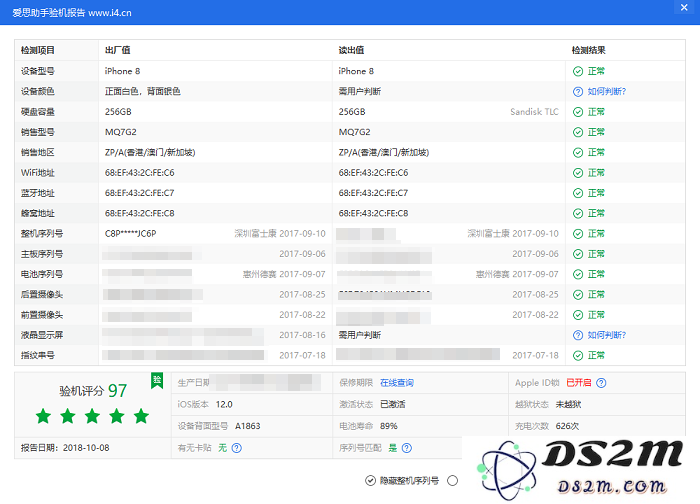Screen dimensions: 700x504
Task: Click the 充电次数 626次 value
Action: coord(567,426)
